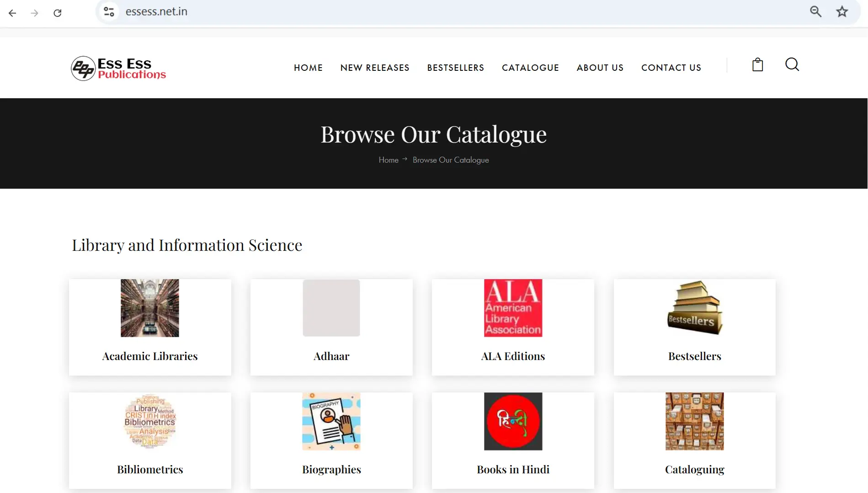This screenshot has width=868, height=493.
Task: Bookmark this page with the star icon
Action: (842, 11)
